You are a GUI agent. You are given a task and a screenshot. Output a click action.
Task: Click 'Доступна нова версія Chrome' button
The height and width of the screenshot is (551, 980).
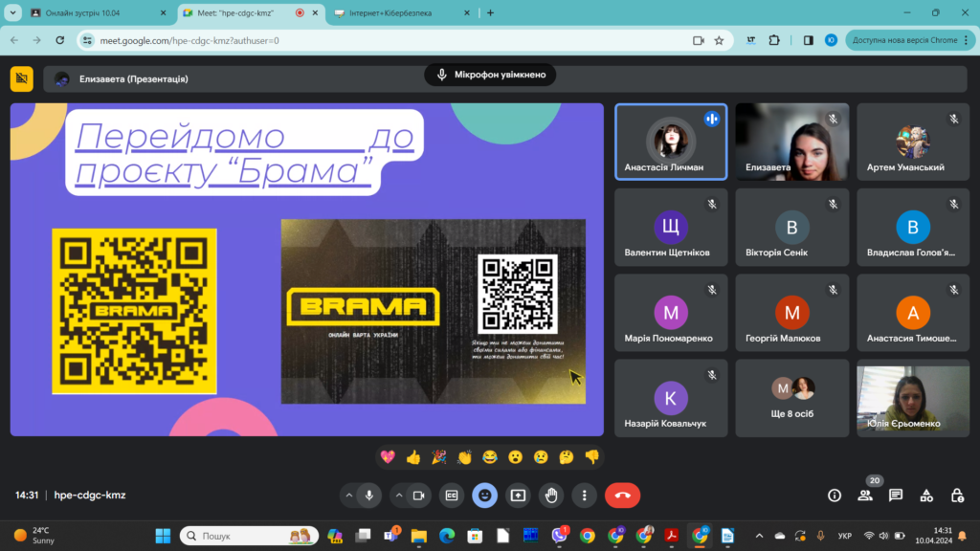pyautogui.click(x=909, y=40)
